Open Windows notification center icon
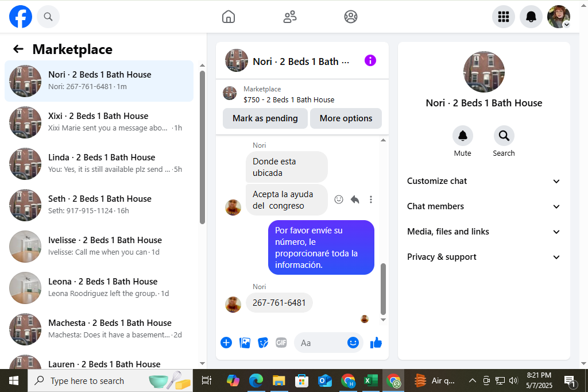This screenshot has width=588, height=392. tap(570, 381)
